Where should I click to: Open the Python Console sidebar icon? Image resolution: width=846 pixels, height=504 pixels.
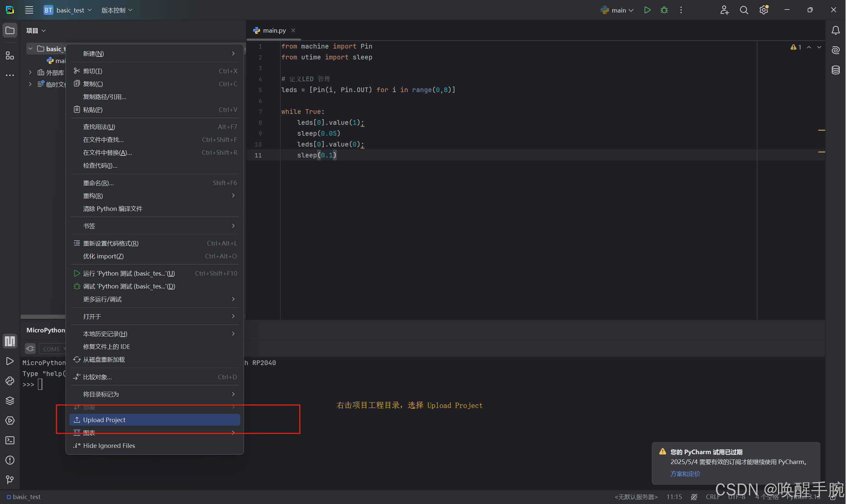10,381
